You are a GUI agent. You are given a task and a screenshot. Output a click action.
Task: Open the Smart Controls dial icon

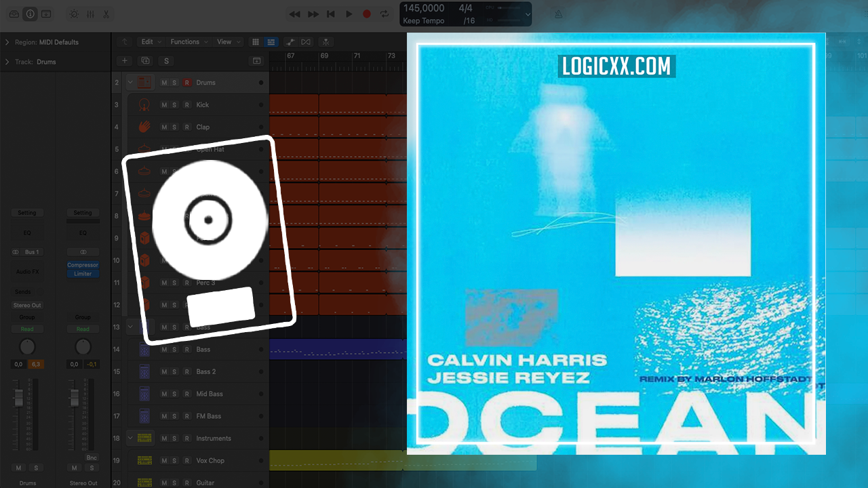point(74,14)
